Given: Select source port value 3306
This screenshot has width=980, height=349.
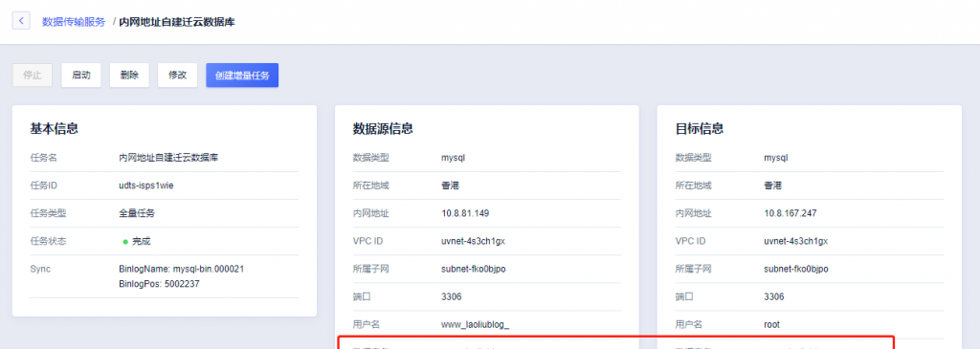Looking at the screenshot, I should point(452,296).
